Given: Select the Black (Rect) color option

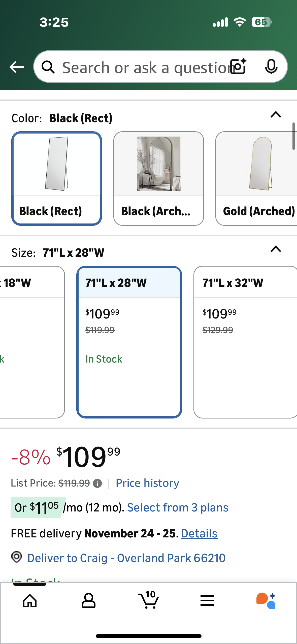Looking at the screenshot, I should pos(57,178).
